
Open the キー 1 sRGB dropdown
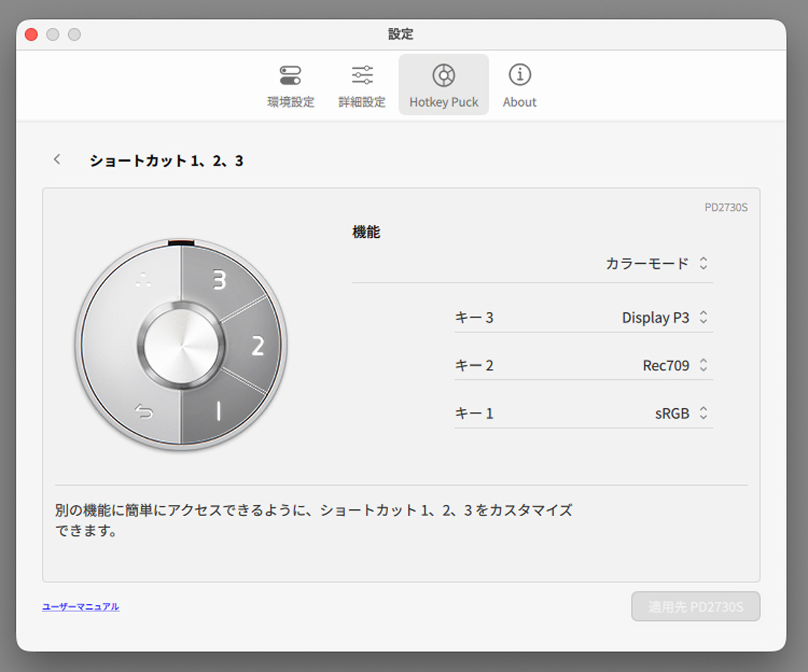coord(679,413)
